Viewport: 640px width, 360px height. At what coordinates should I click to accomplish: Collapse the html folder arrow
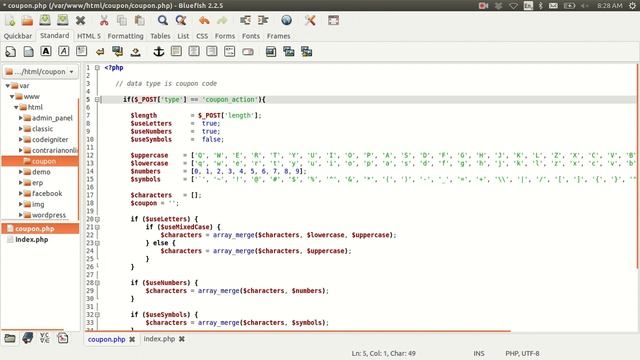[16, 107]
